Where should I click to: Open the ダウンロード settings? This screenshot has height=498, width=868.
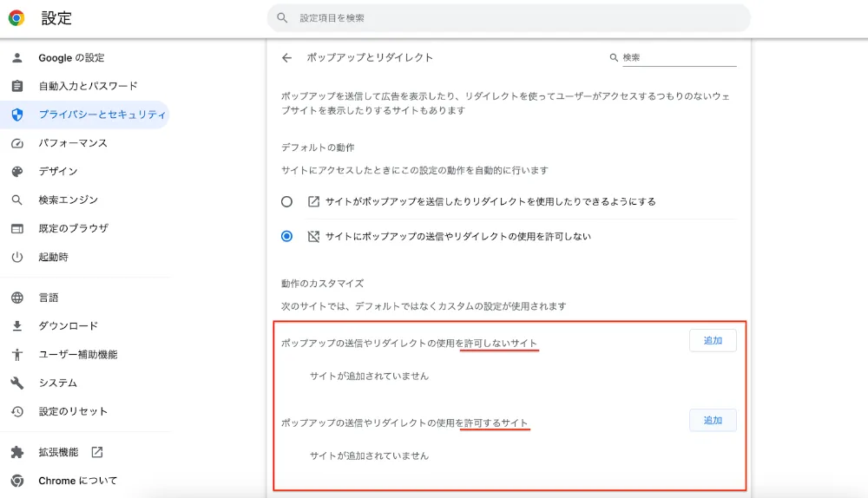pyautogui.click(x=68, y=326)
